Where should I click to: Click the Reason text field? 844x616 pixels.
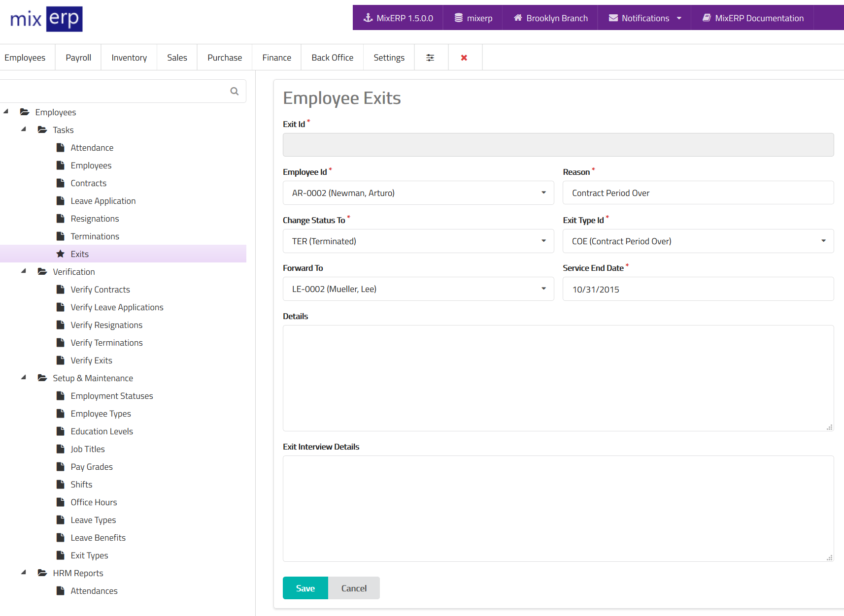coord(698,193)
